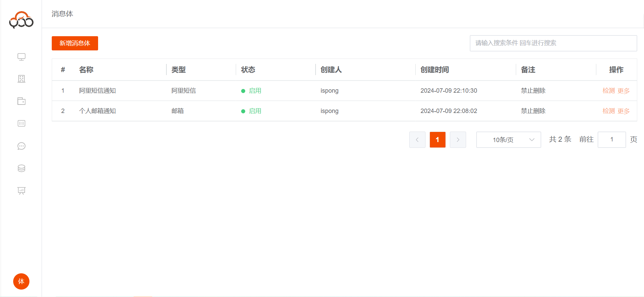Open the building icon in the sidebar

point(21,79)
